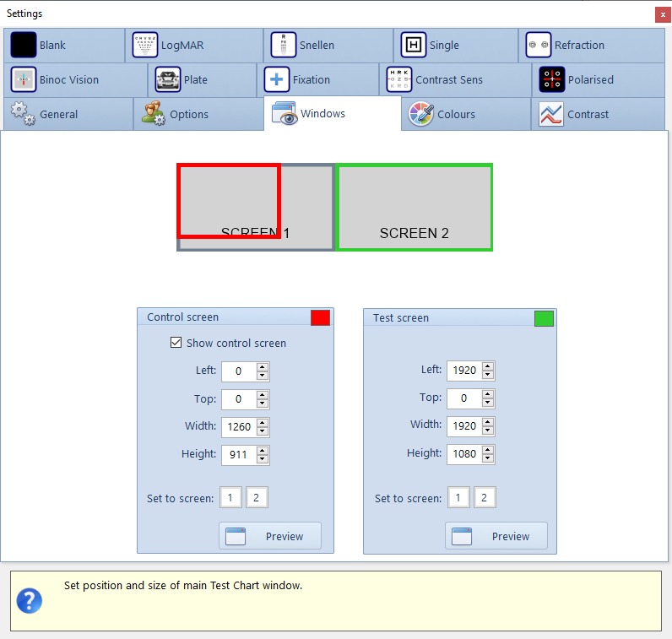
Task: Select the SCREEN 2 monitor rectangle
Action: tap(415, 207)
